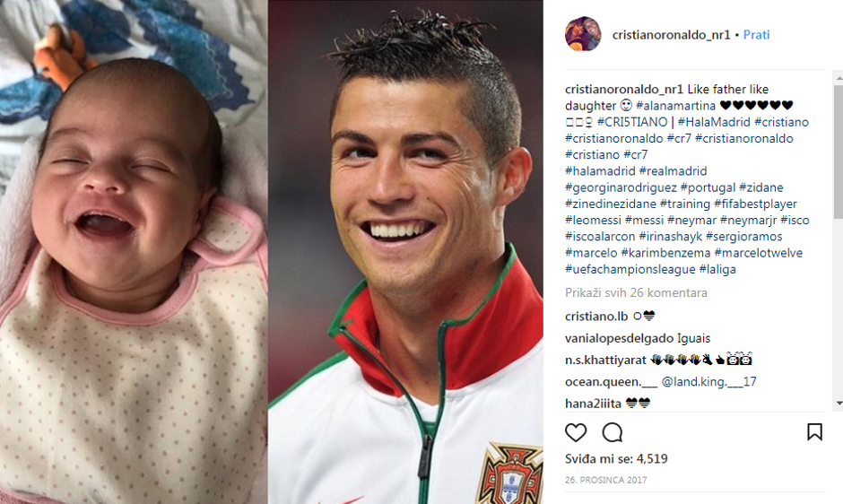
Task: Follow the account via Prati link
Action: (756, 35)
